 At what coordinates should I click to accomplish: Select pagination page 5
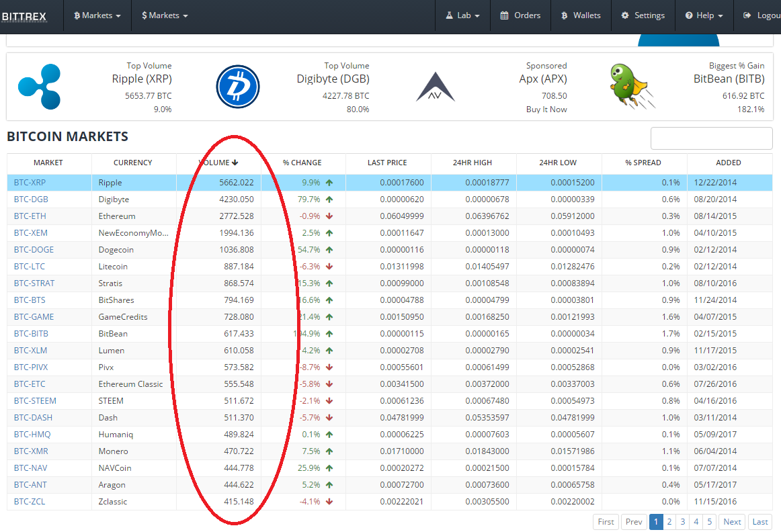tap(710, 521)
